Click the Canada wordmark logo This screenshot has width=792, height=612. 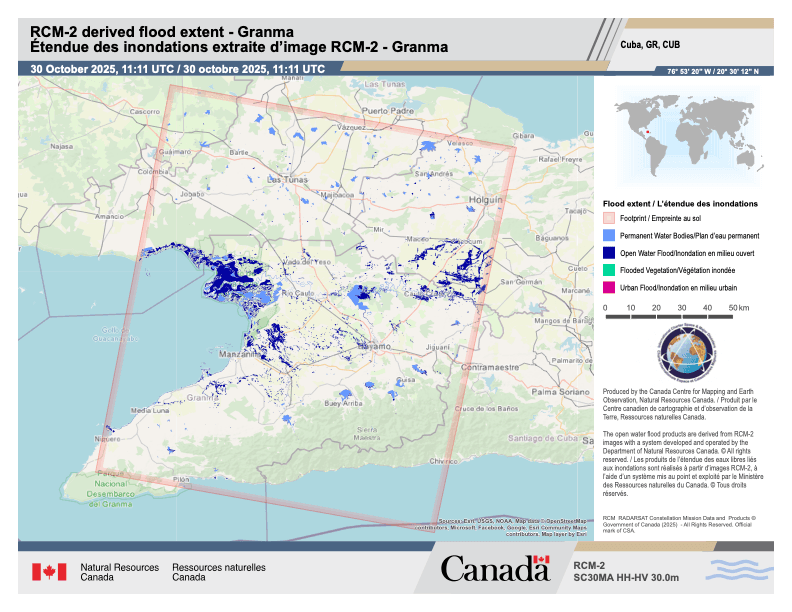495,569
